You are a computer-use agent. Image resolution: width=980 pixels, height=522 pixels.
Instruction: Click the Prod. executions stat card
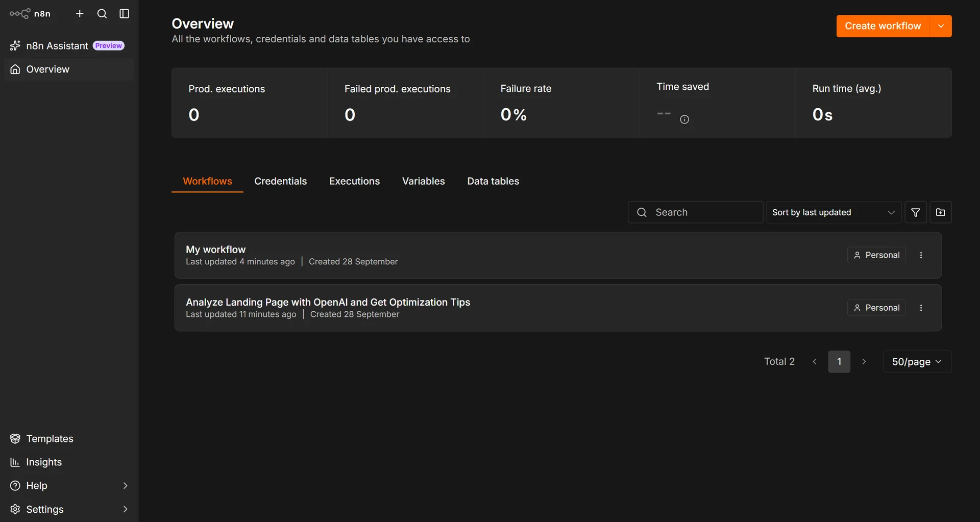(250, 103)
